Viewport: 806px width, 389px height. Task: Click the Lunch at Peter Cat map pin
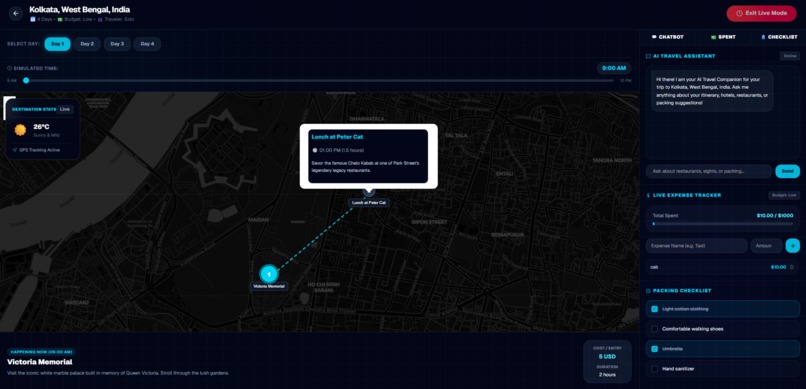coord(369,192)
